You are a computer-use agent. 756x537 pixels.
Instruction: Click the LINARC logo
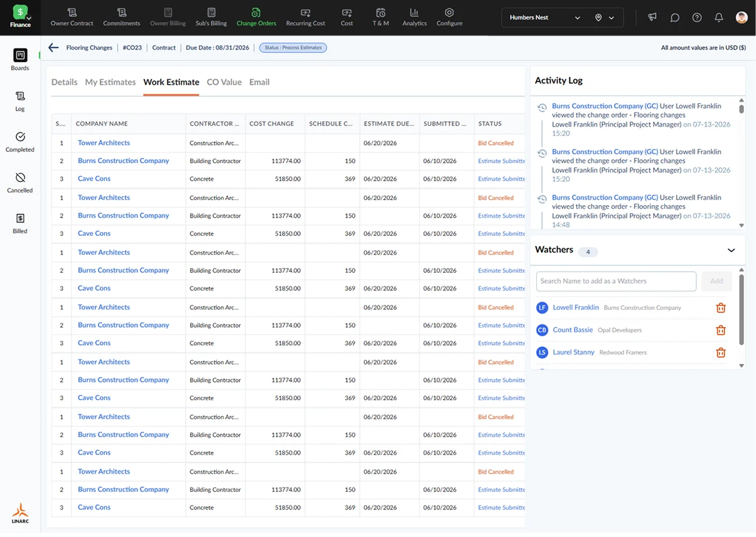(x=20, y=513)
